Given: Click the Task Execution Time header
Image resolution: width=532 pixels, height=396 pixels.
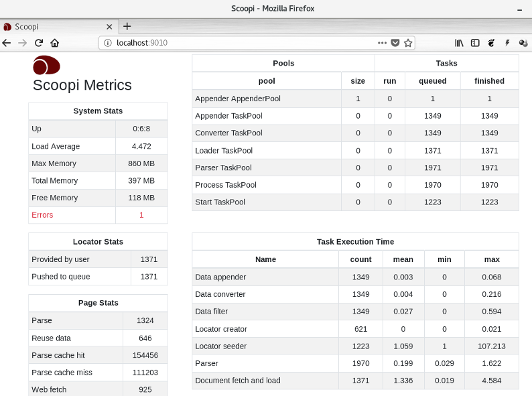Looking at the screenshot, I should (355, 242).
